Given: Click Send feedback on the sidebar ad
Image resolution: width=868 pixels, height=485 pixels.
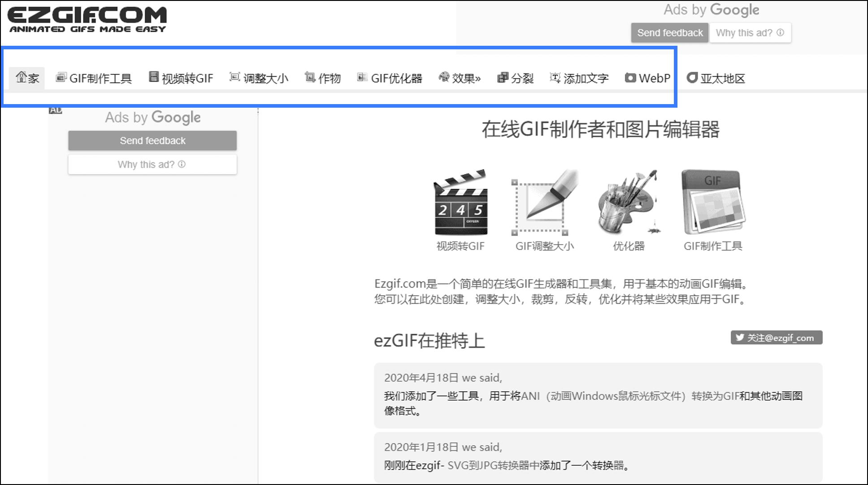Looking at the screenshot, I should coord(152,140).
